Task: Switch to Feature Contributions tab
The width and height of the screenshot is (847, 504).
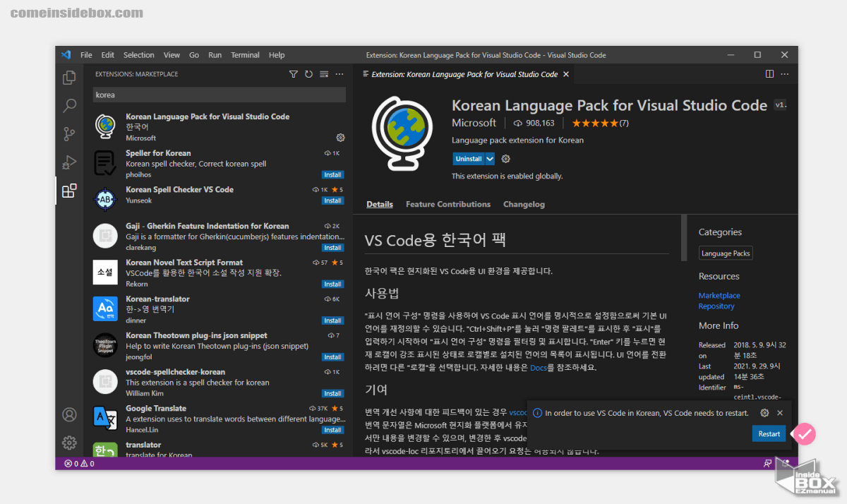Action: pos(448,204)
